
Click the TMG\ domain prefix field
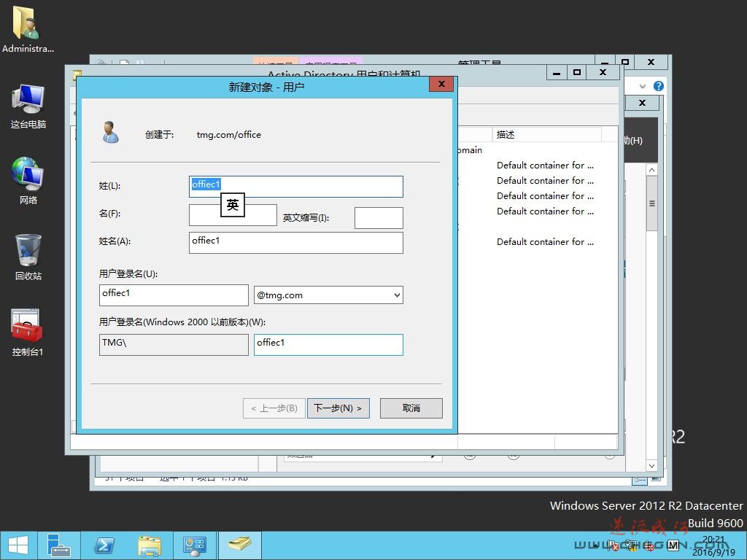pyautogui.click(x=174, y=345)
